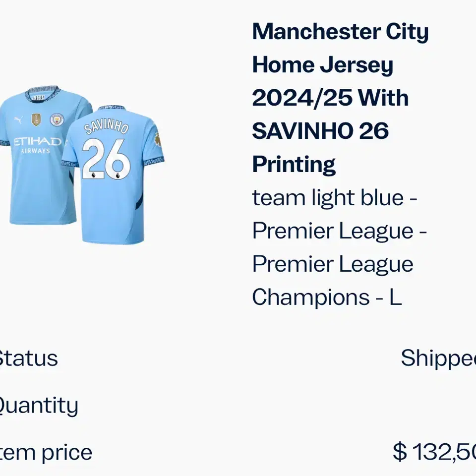476x476 pixels.
Task: Click the Manchester City crest on the jersey
Action: point(57,120)
